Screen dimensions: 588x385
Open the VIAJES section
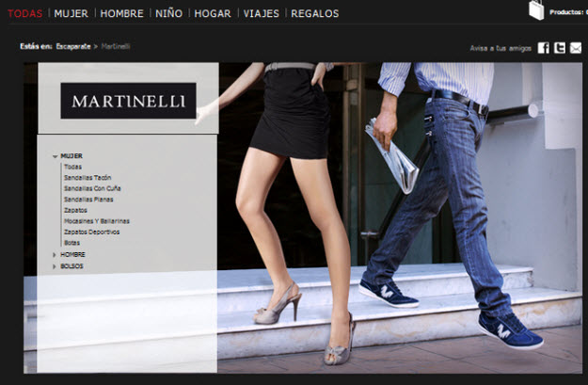[261, 13]
